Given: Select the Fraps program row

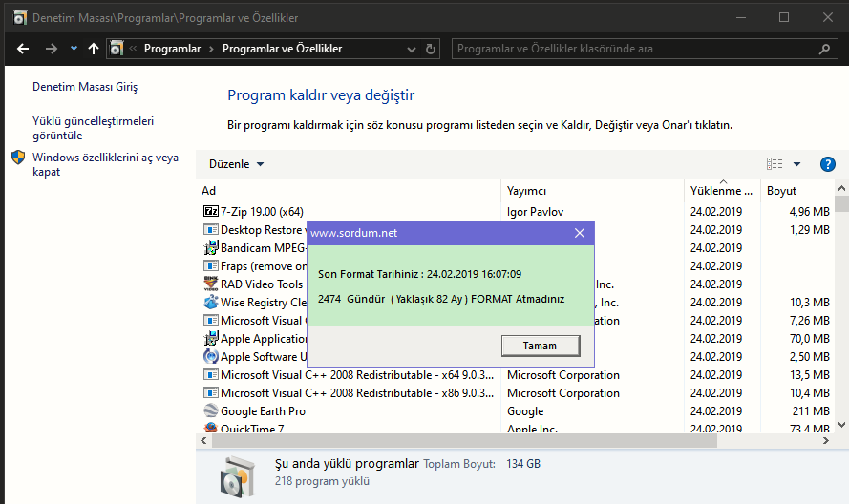Looking at the screenshot, I should point(264,266).
